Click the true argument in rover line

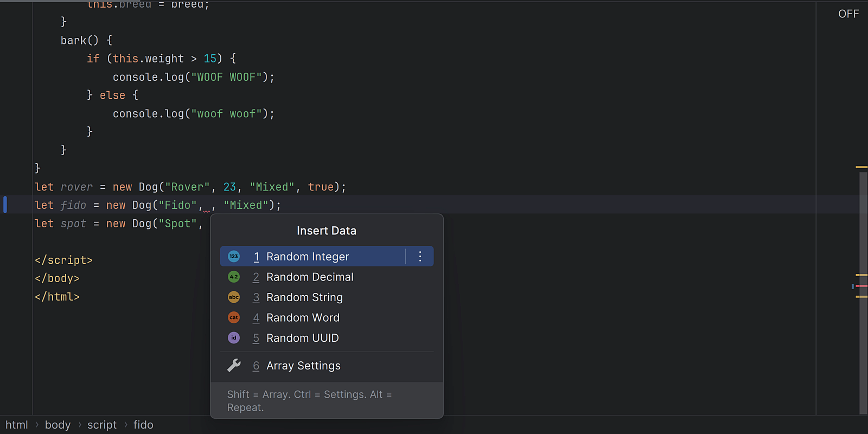tap(321, 187)
